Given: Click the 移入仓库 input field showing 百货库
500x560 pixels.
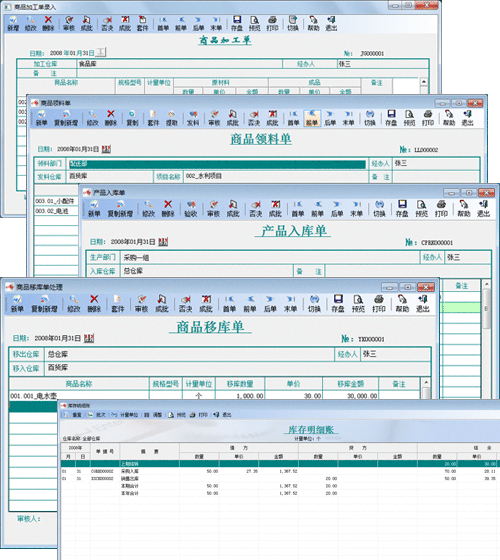Looking at the screenshot, I should [237, 368].
